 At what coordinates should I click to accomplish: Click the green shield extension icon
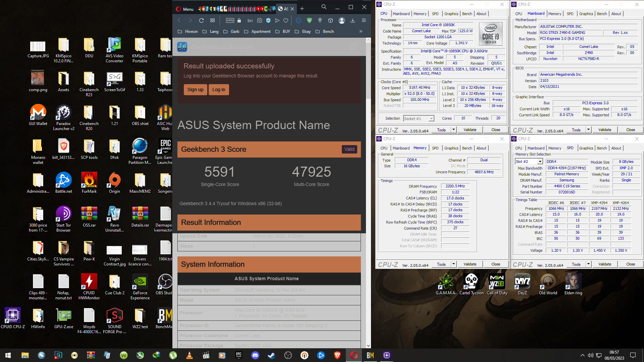[x=309, y=20]
